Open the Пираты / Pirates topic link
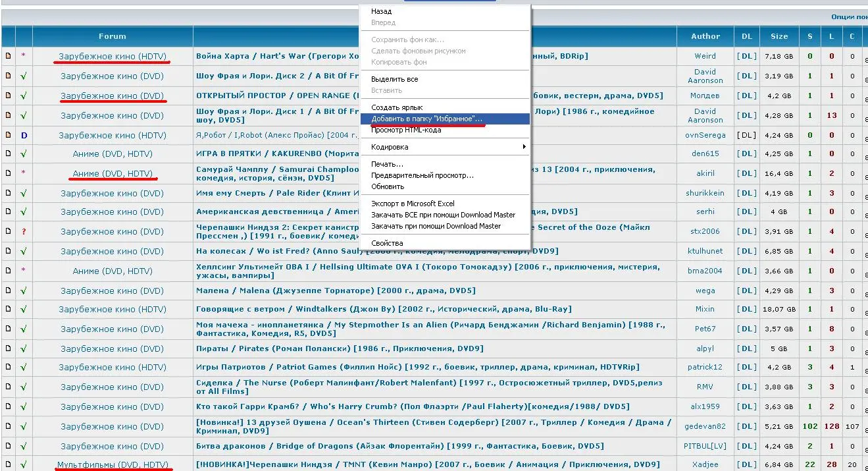 pos(340,348)
